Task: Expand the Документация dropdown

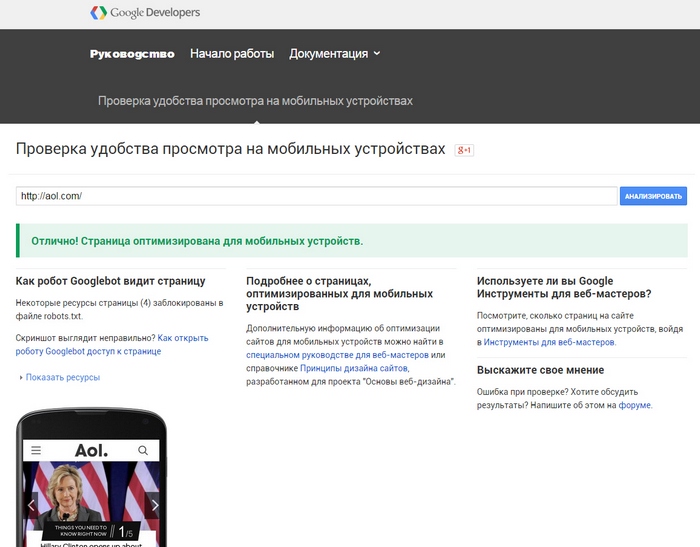Action: click(335, 54)
